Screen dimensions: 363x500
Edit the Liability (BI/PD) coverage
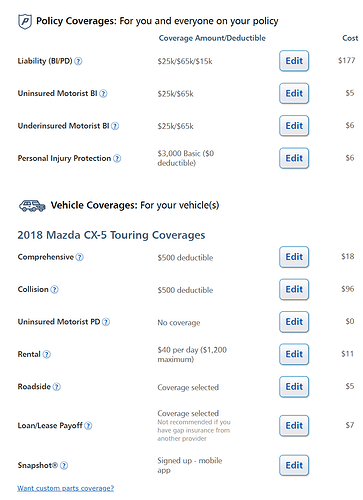(294, 61)
